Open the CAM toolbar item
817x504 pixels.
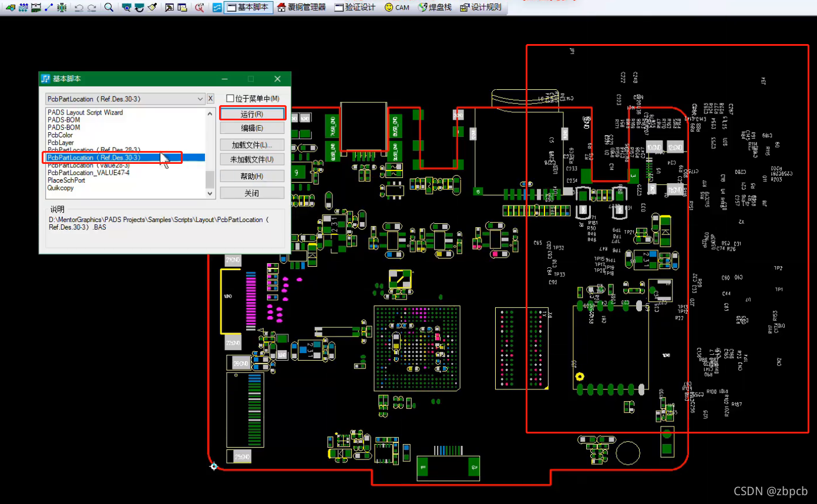[397, 8]
